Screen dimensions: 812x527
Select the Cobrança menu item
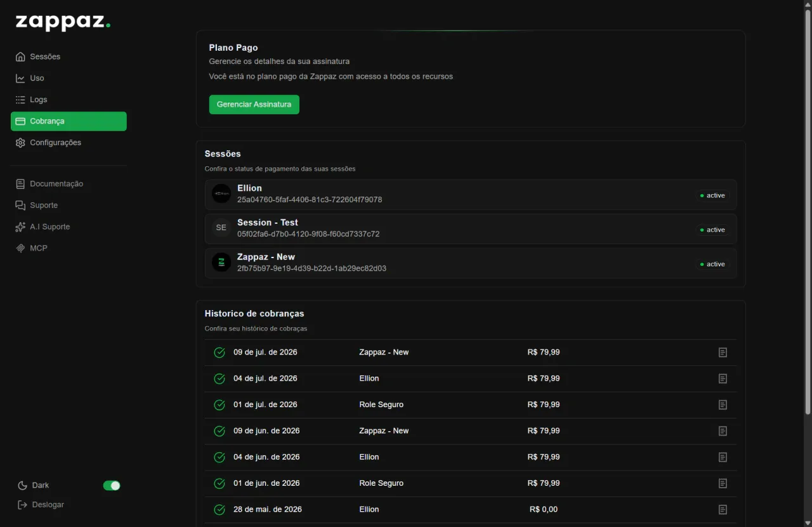69,121
